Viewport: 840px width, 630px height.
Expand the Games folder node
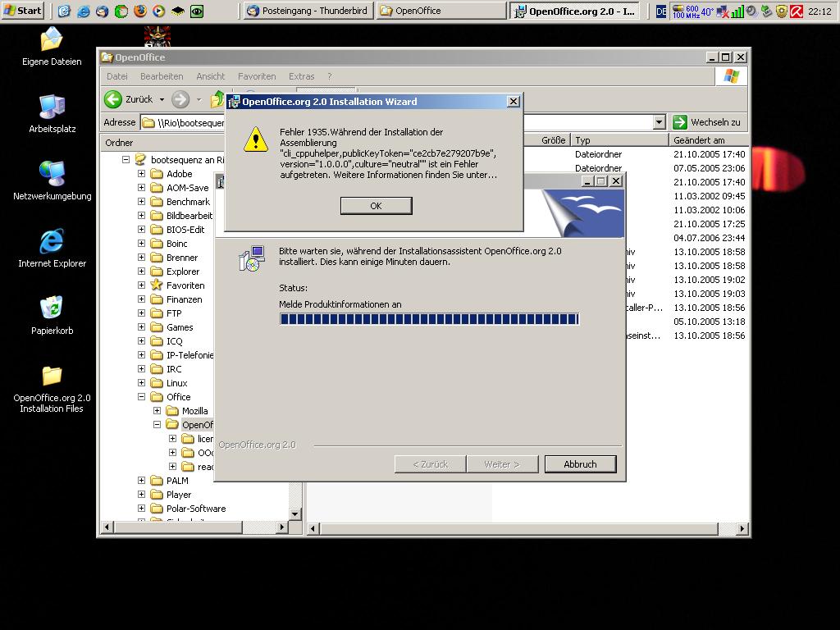tap(141, 326)
